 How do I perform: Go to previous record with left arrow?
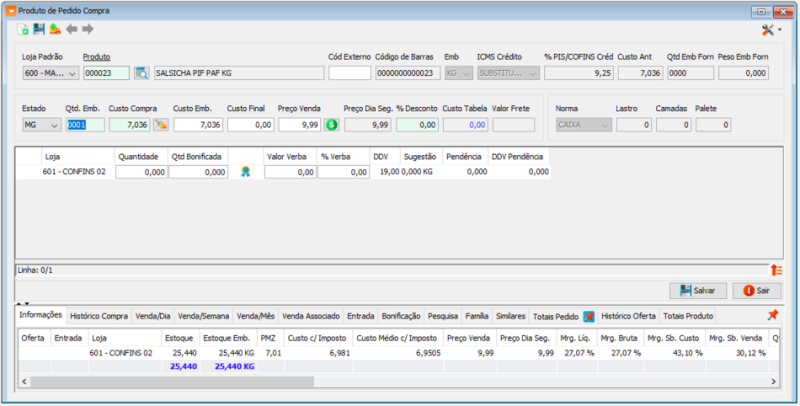(71, 29)
